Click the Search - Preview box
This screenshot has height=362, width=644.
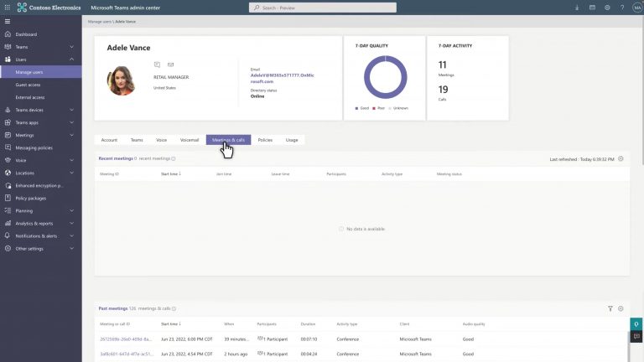(322, 8)
